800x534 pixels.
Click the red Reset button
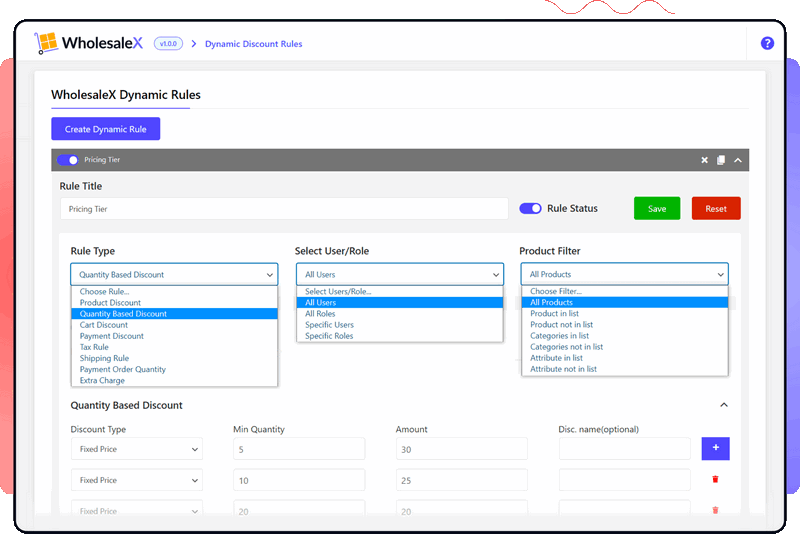pyautogui.click(x=716, y=209)
